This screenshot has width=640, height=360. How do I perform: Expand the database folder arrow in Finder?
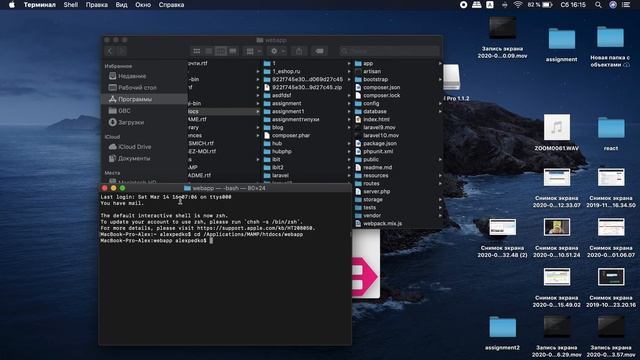click(x=440, y=111)
